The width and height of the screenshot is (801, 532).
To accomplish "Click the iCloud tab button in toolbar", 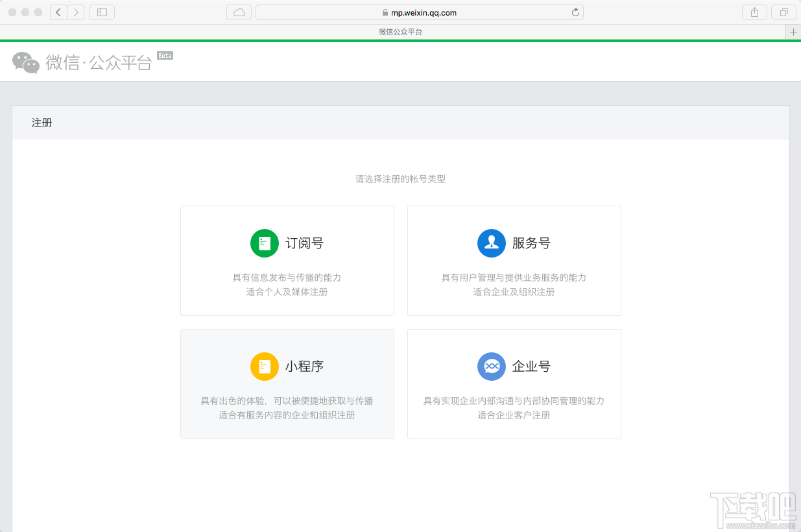I will (239, 12).
